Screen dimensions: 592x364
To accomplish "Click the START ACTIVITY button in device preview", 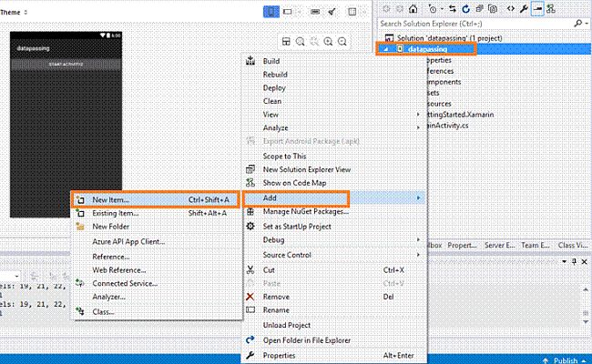I will tap(66, 64).
